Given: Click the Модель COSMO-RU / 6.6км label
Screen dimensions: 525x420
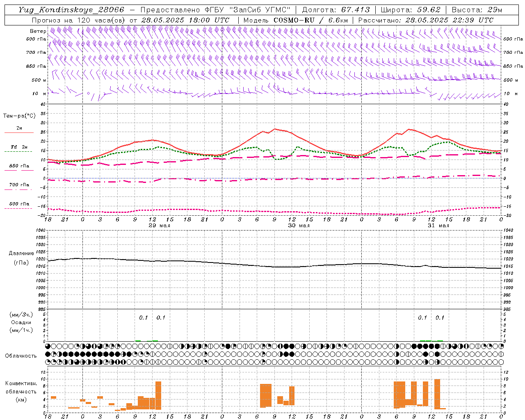Looking at the screenshot, I should click(296, 20).
